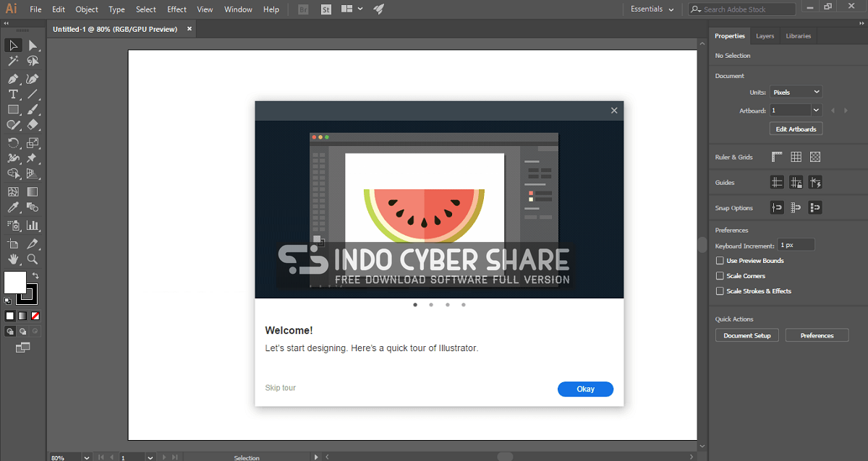
Task: Select the Direct Selection tool
Action: pyautogui.click(x=33, y=46)
